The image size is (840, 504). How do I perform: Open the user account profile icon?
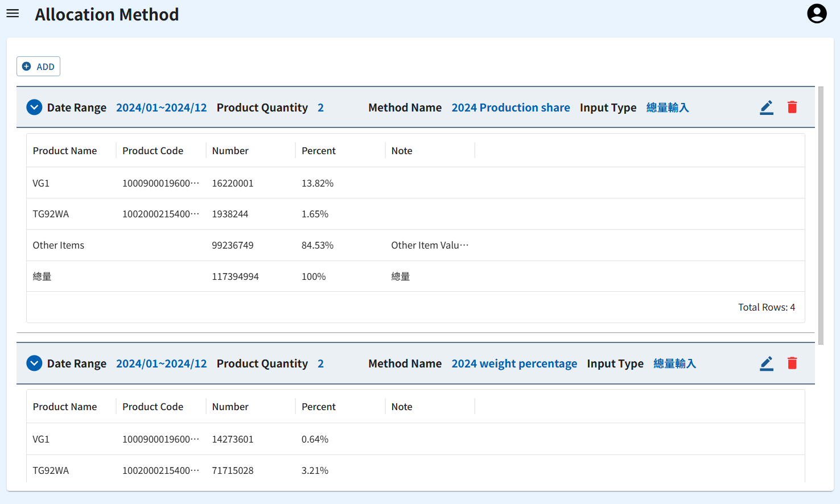817,14
